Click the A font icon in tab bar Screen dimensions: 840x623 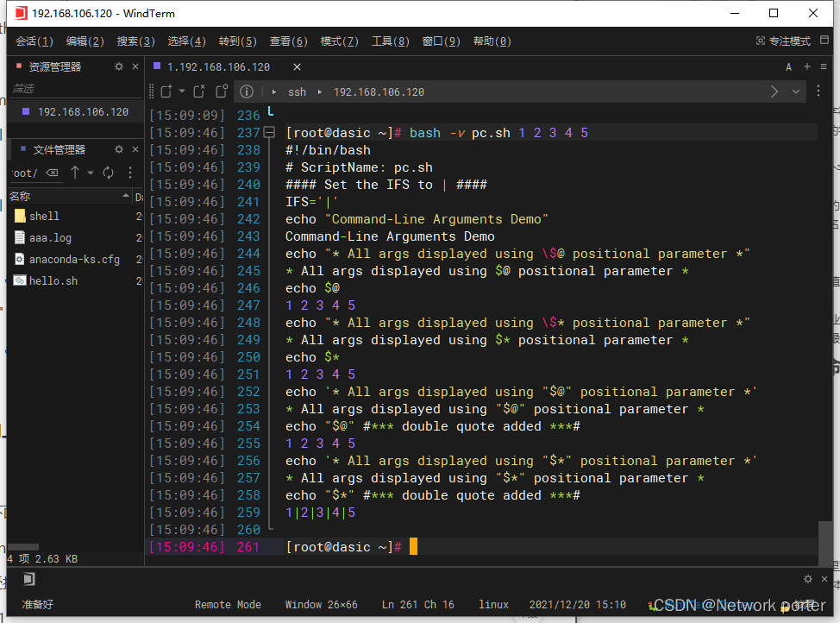point(788,67)
